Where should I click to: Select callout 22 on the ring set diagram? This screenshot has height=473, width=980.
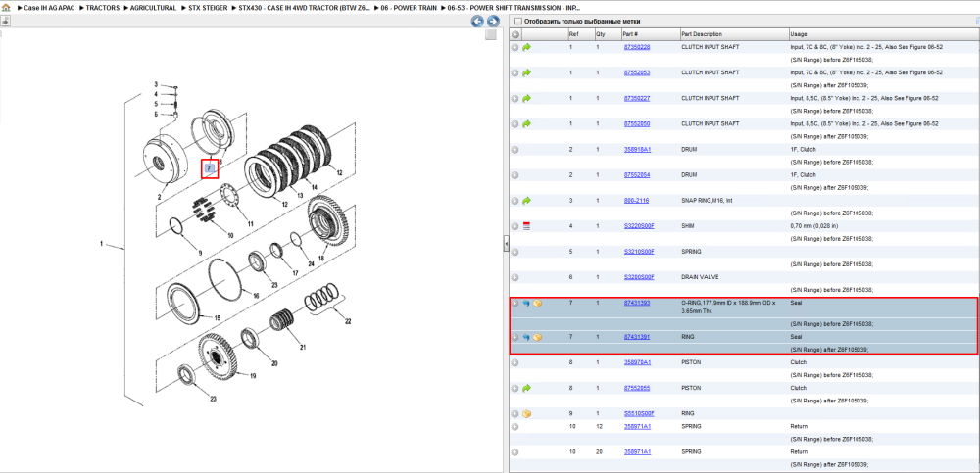(x=348, y=322)
